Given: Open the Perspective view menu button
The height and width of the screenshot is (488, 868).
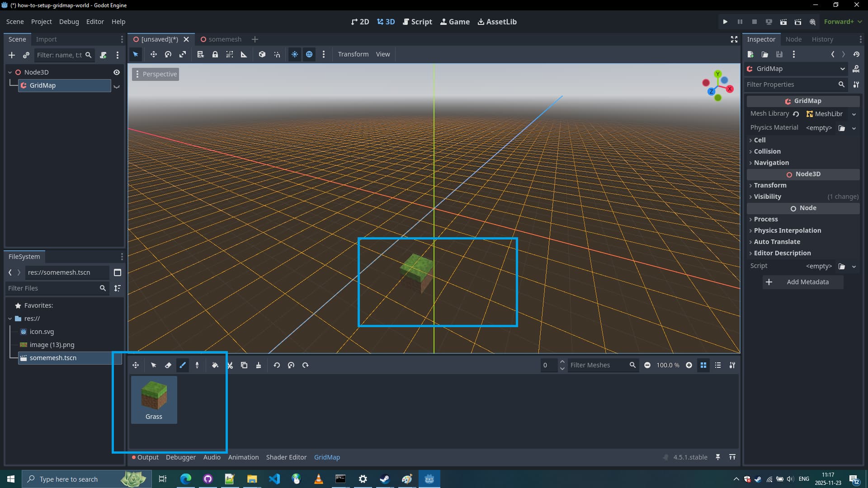Looking at the screenshot, I should pos(156,74).
